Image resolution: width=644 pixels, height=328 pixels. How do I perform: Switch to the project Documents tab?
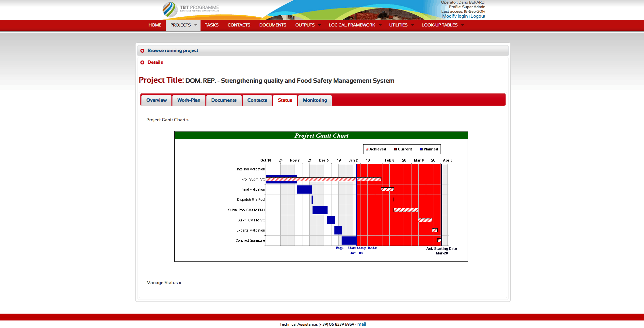pyautogui.click(x=224, y=100)
